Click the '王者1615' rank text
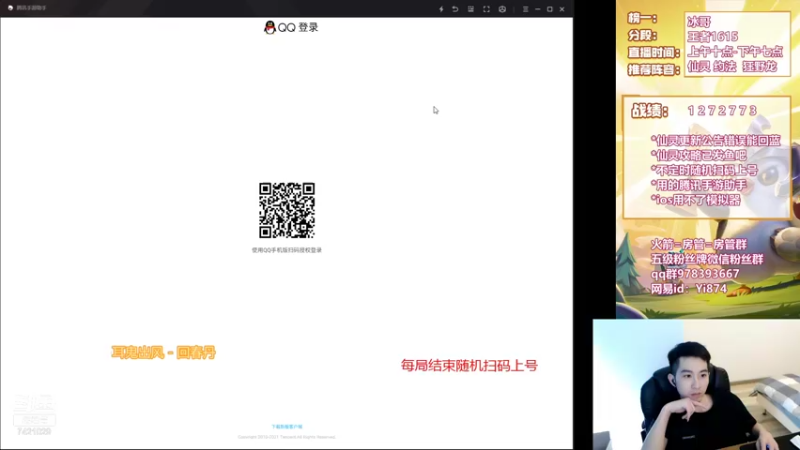Screen dimensions: 800x450 [713, 36]
